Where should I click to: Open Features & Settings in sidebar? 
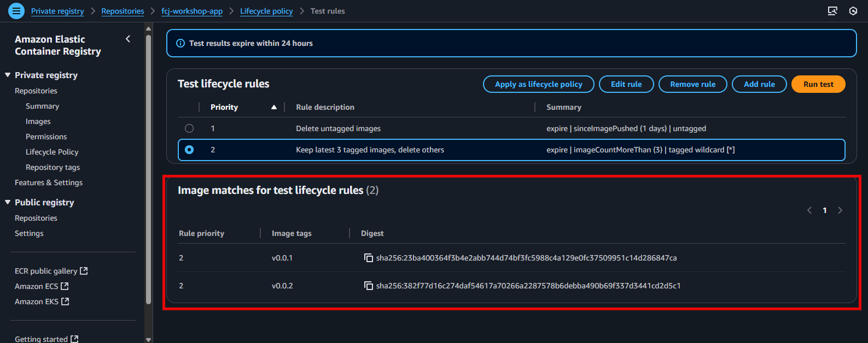49,182
